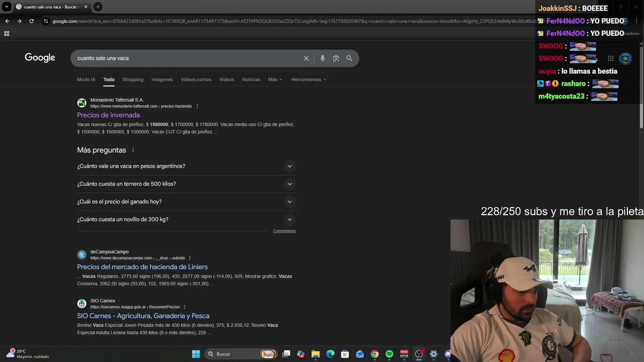Click the Monasterio Tattersall site favicon

tap(82, 103)
